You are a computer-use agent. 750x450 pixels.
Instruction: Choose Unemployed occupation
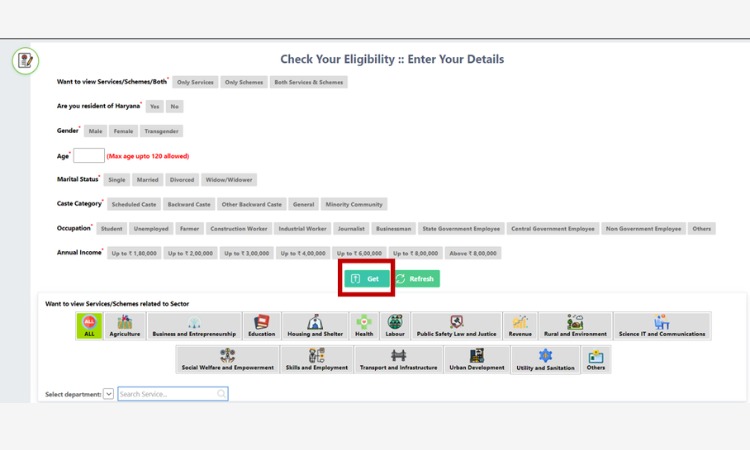(x=151, y=229)
